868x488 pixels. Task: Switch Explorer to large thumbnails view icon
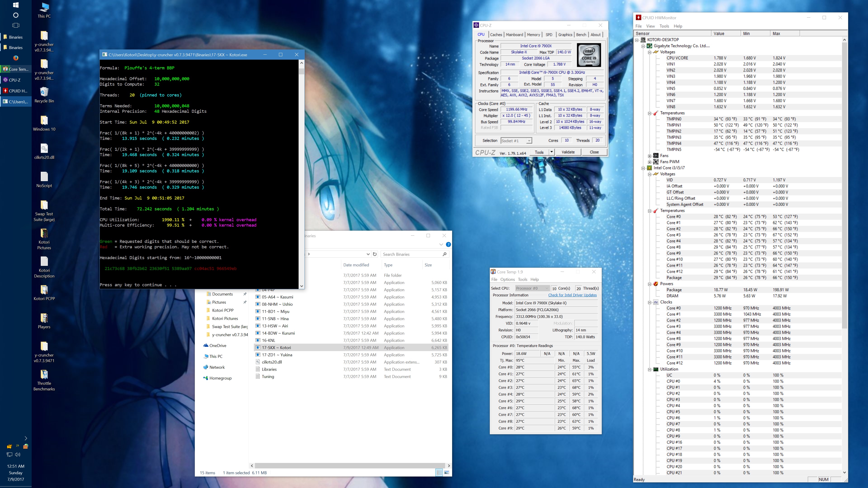[x=447, y=472]
